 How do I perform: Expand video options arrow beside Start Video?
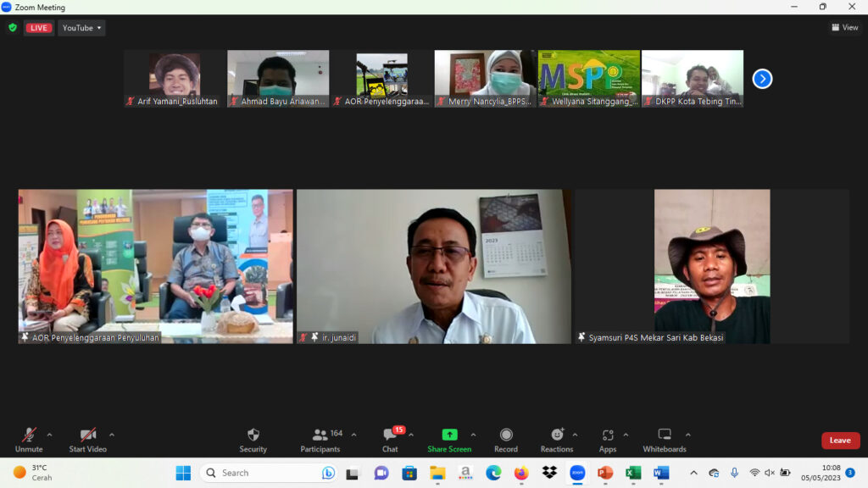tap(112, 435)
